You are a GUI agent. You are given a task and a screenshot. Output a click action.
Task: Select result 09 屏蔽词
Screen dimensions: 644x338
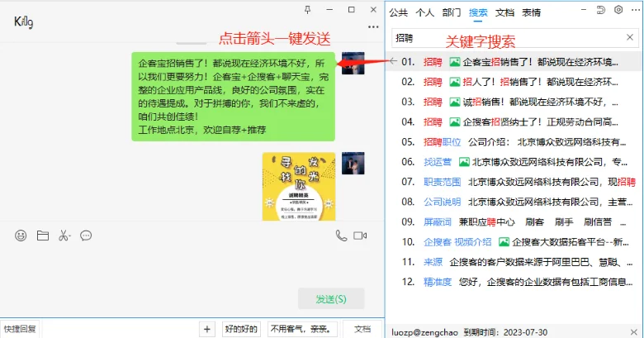(514, 222)
